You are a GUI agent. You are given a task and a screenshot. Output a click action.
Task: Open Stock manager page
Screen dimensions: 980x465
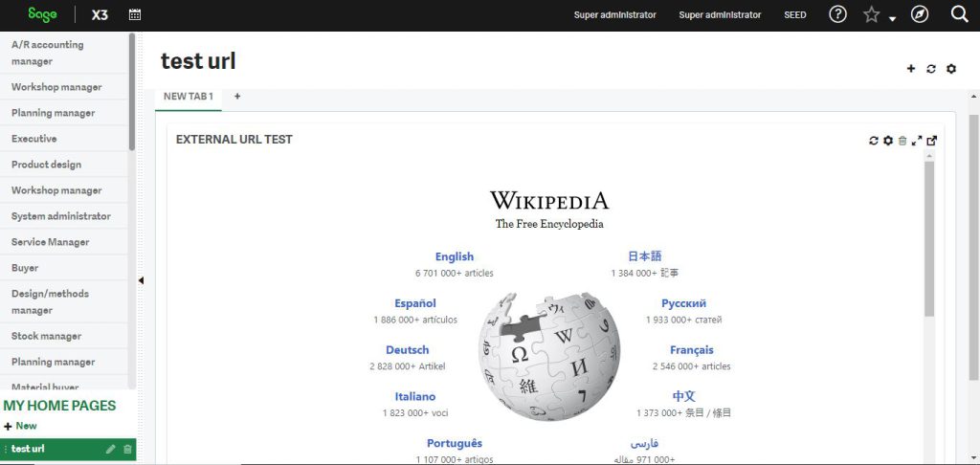tap(64, 336)
